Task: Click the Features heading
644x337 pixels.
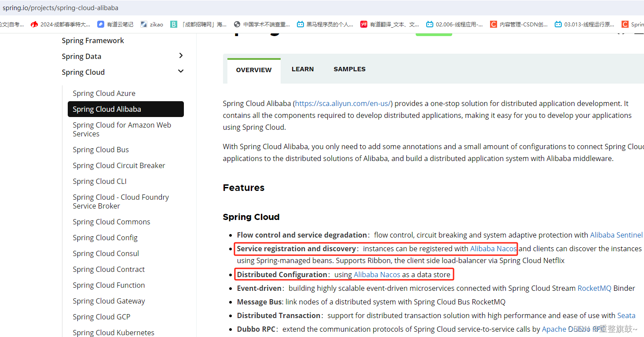Action: click(244, 188)
